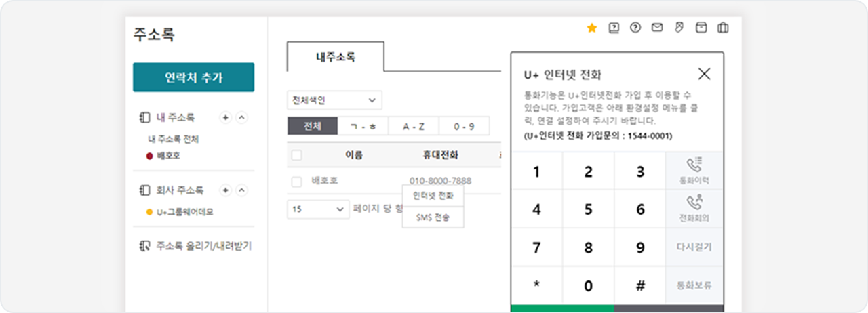This screenshot has height=313, width=868.
Task: Select the ㄱ - ㅎ index filter
Action: click(x=363, y=126)
